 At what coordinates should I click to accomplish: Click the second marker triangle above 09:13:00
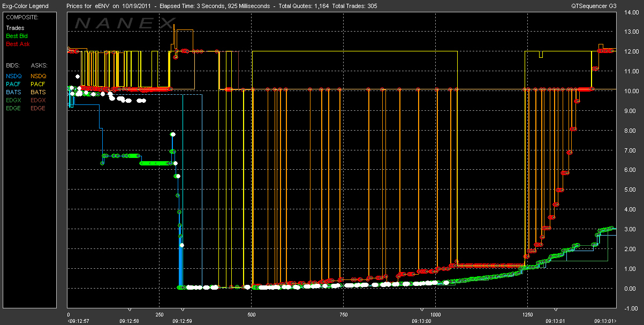(x=422, y=309)
